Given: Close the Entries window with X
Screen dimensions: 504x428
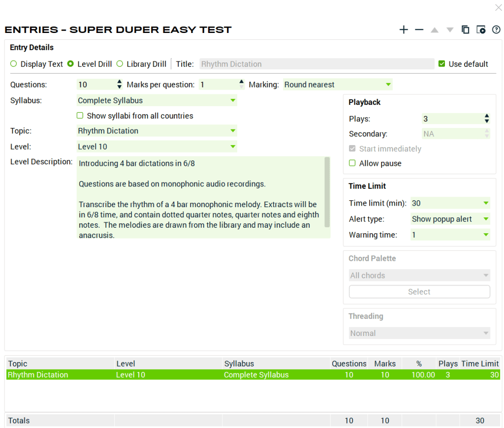Looking at the screenshot, I should (x=498, y=7).
